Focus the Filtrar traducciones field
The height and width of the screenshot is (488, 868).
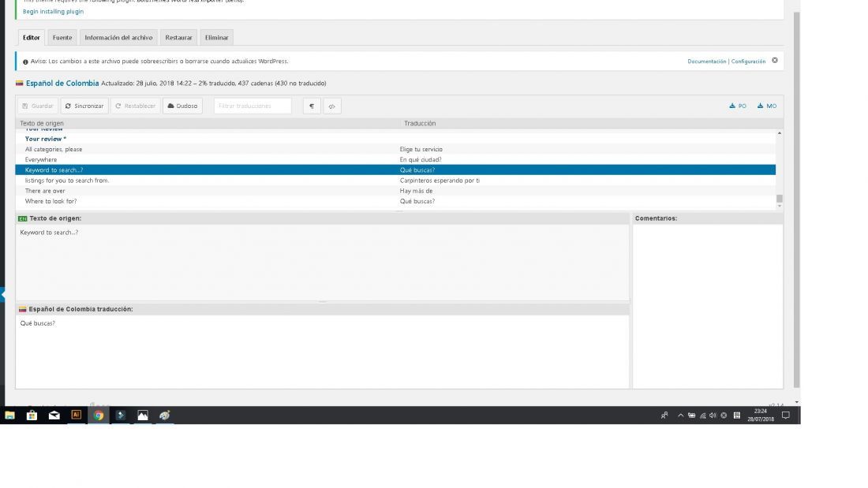(x=253, y=106)
